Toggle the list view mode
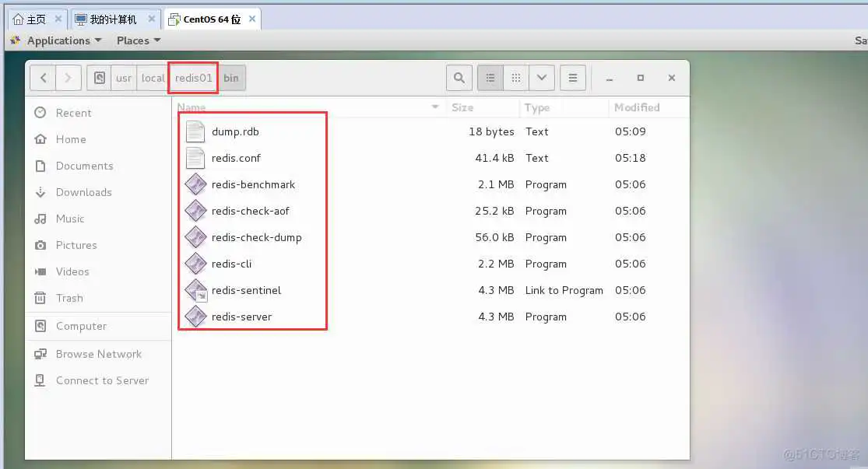Screen dimensions: 868x469 [x=490, y=77]
